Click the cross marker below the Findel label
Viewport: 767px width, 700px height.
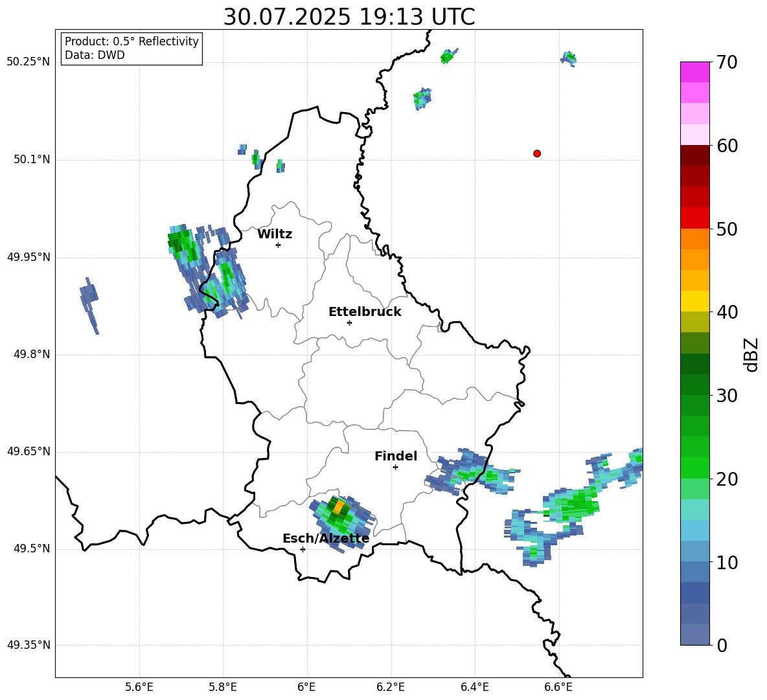click(x=395, y=468)
